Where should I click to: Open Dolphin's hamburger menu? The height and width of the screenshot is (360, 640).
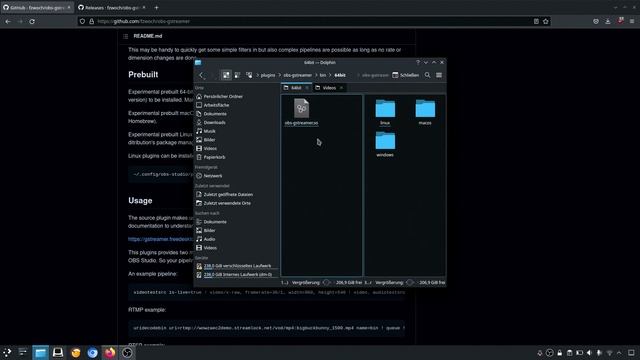[439, 75]
